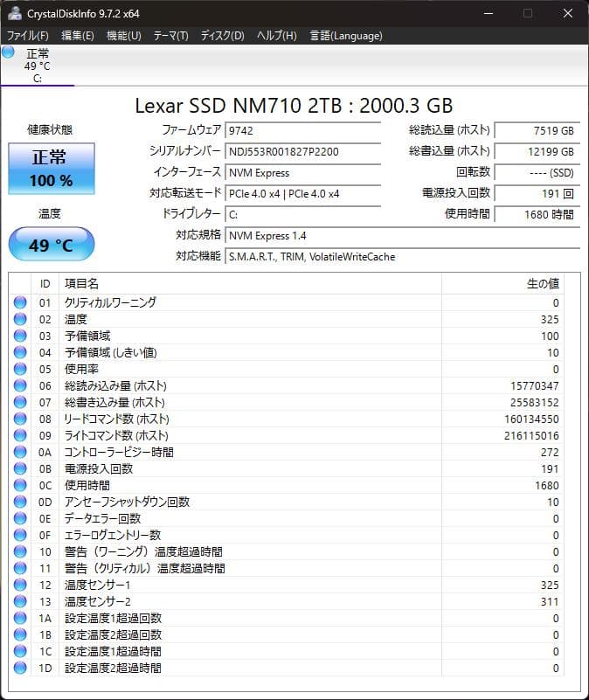Image resolution: width=589 pixels, height=700 pixels.
Task: Click the interface field NVM Express
Action: click(x=302, y=172)
